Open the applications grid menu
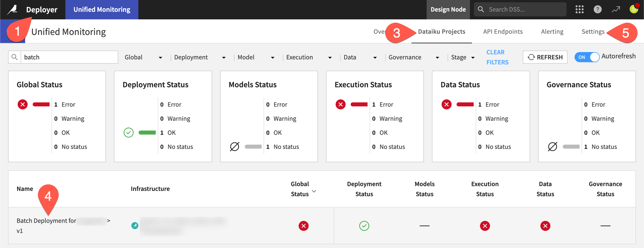The image size is (644, 248). tap(580, 9)
